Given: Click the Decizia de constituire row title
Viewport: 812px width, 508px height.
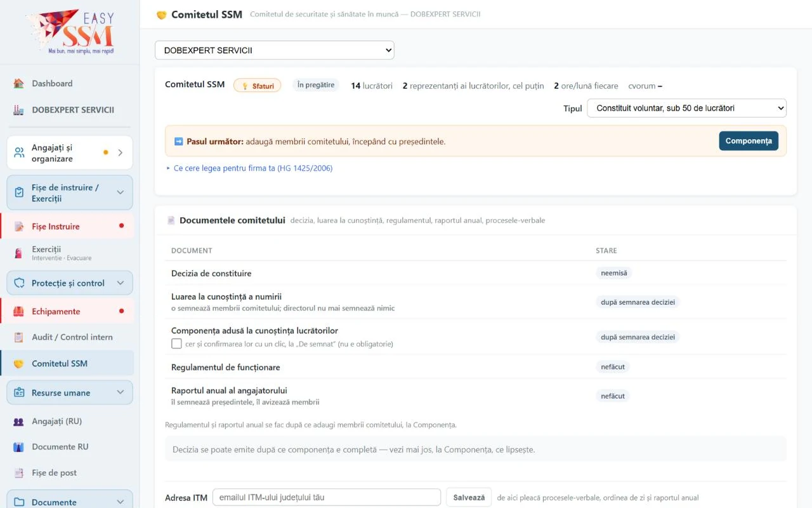Looking at the screenshot, I should [x=211, y=274].
